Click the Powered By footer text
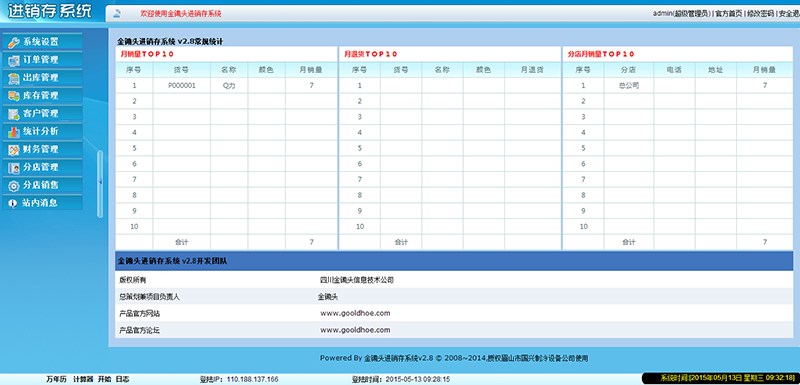 (454, 358)
